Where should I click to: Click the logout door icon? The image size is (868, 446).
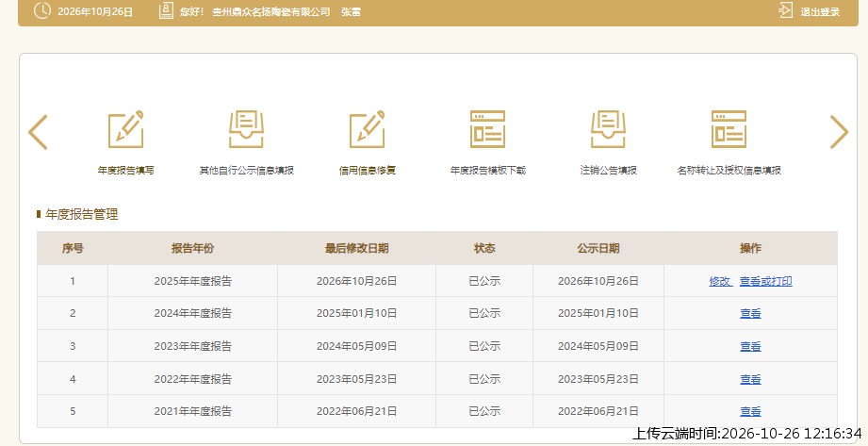[785, 10]
